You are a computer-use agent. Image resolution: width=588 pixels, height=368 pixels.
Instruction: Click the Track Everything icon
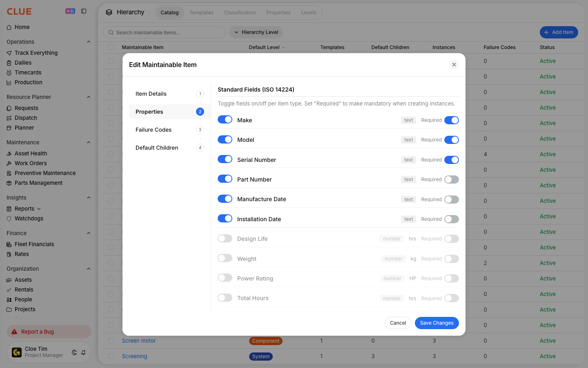coord(9,53)
